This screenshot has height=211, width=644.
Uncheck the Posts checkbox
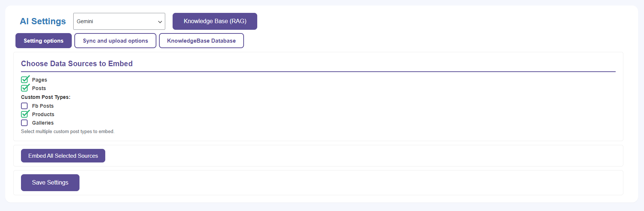pyautogui.click(x=25, y=88)
